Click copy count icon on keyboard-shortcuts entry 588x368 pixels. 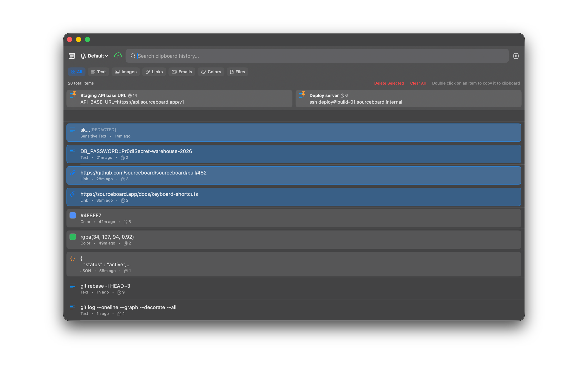pos(123,201)
